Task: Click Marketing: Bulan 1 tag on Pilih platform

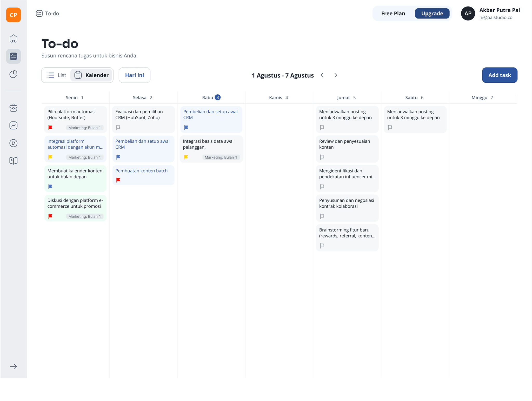Action: point(85,128)
